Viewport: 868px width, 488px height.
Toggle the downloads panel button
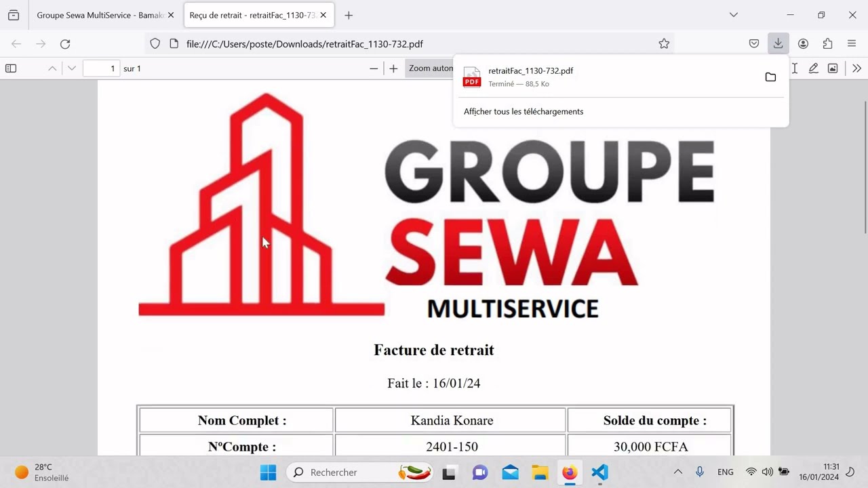tap(778, 43)
